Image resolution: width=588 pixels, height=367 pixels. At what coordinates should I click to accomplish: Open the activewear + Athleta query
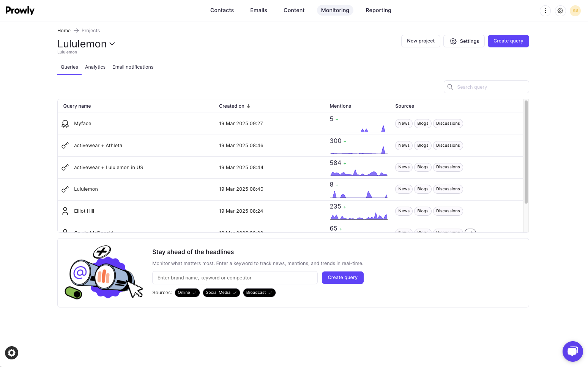coord(98,146)
